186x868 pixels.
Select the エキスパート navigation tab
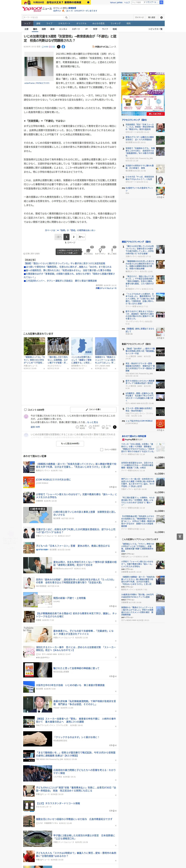[x=64, y=24]
